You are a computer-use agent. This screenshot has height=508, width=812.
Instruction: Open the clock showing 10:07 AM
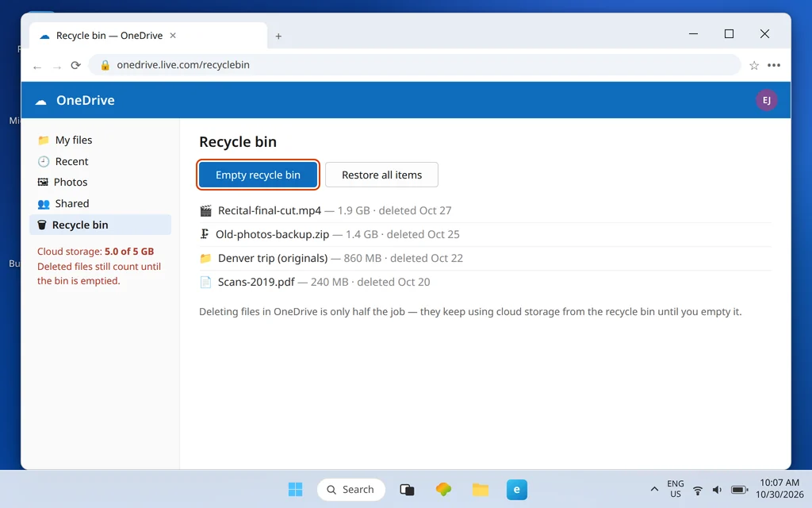pos(779,488)
